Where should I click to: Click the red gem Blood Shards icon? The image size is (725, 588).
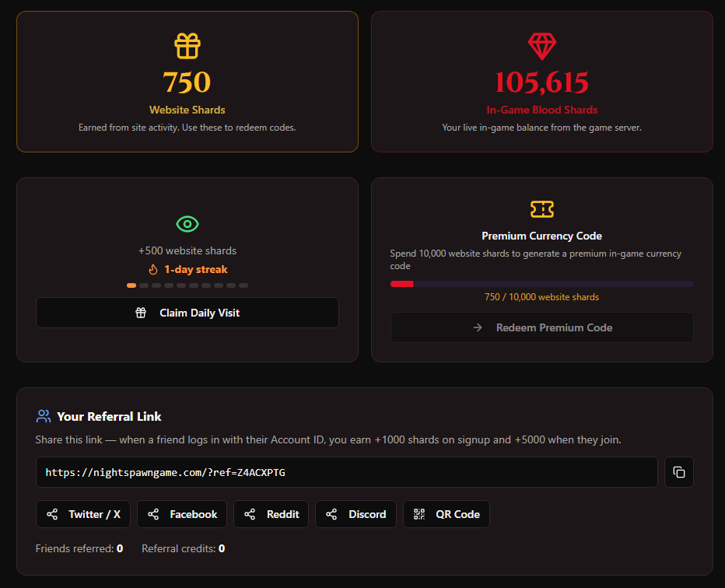[x=542, y=46]
